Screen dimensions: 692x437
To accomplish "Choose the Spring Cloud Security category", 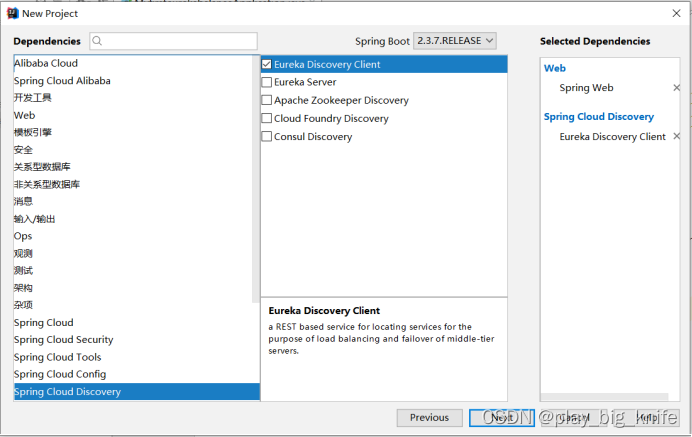I will (64, 340).
